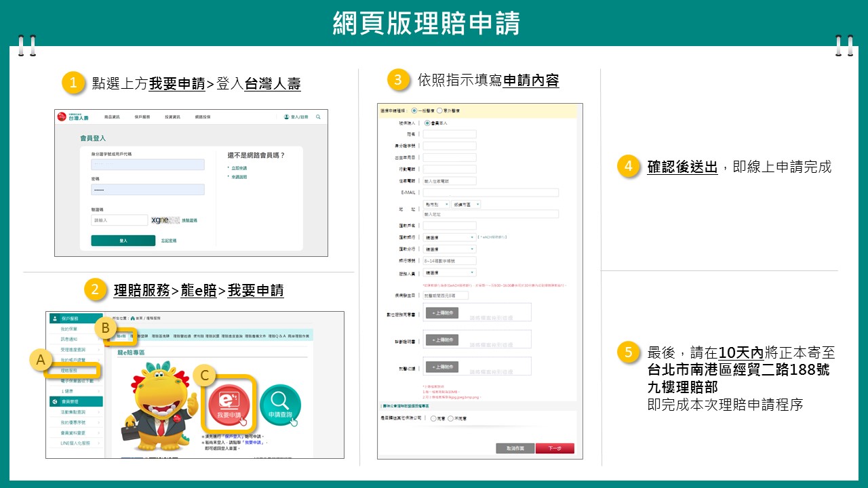This screenshot has height=488, width=868.
Task: Click 上傳附件 for 診斷證明書
Action: coord(441,340)
